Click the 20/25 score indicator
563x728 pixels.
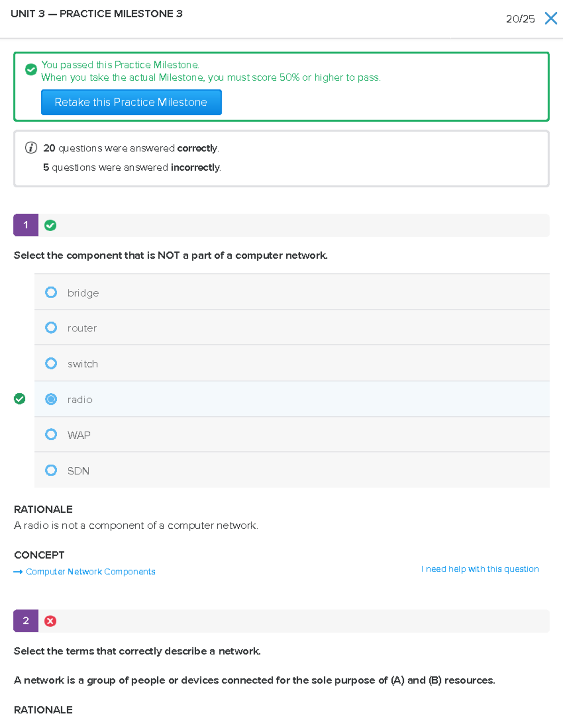coord(520,19)
